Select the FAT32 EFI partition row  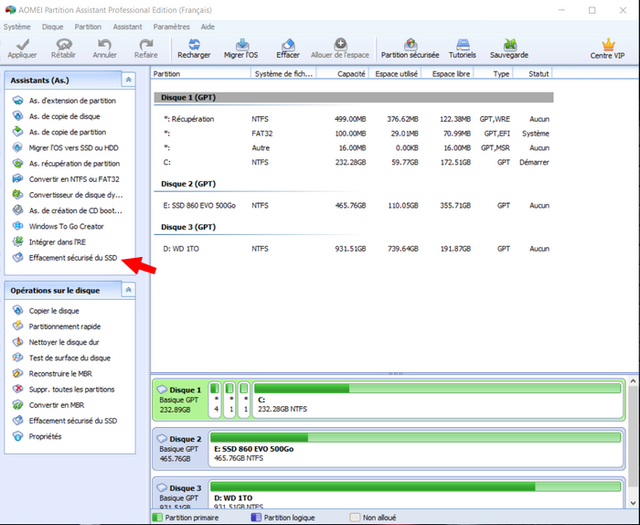[x=353, y=133]
